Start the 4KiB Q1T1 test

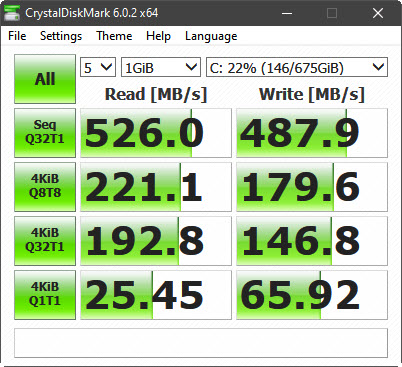[45, 295]
